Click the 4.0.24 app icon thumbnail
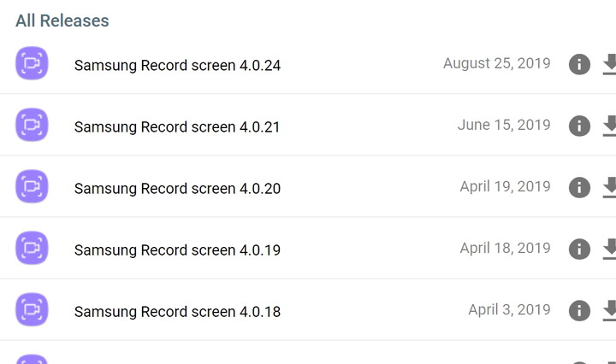 32,63
